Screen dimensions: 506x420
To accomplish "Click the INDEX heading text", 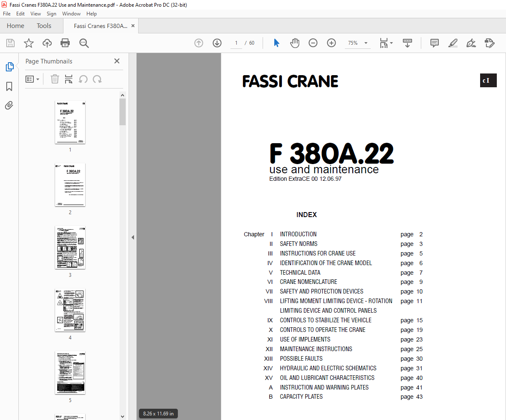I will point(306,215).
